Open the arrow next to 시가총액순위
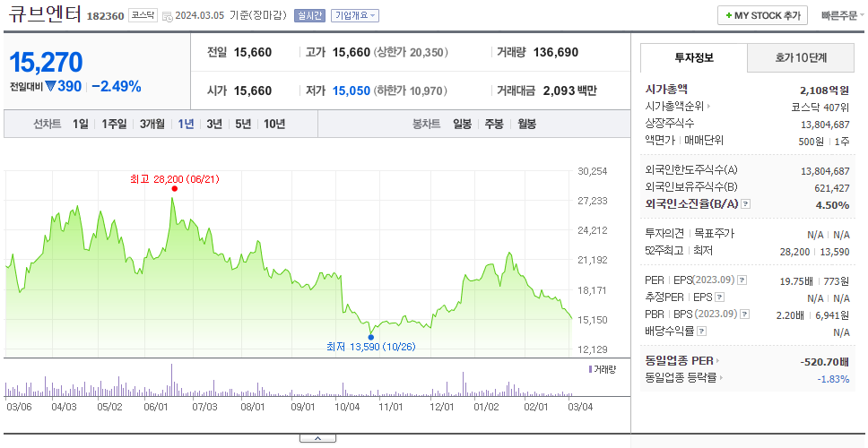Screen dimensions: 868x448 (708, 108)
